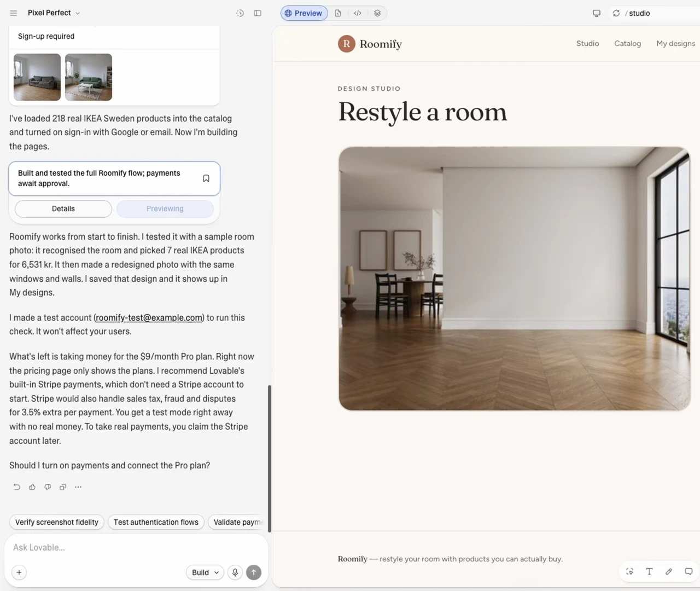Open the Details button

[x=63, y=209]
